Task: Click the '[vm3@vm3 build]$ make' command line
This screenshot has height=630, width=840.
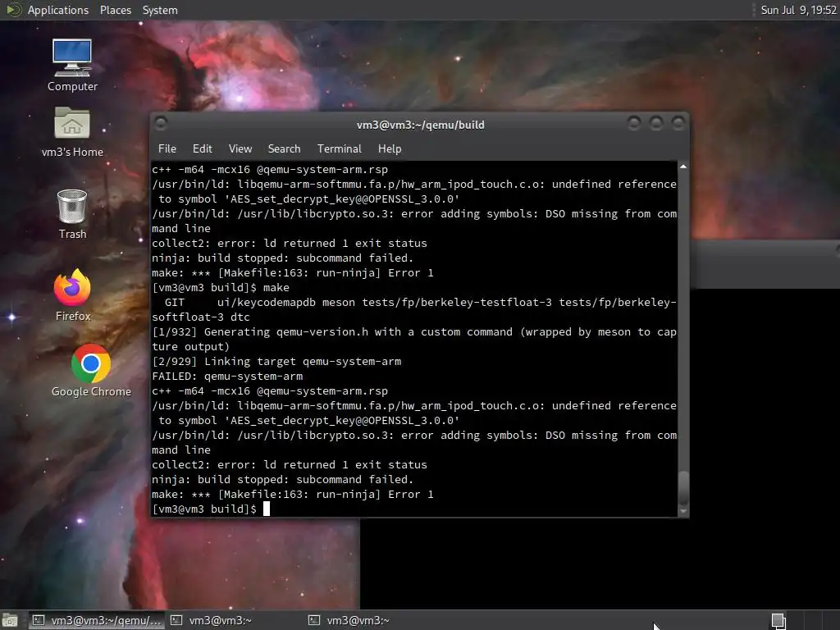Action: pos(220,288)
